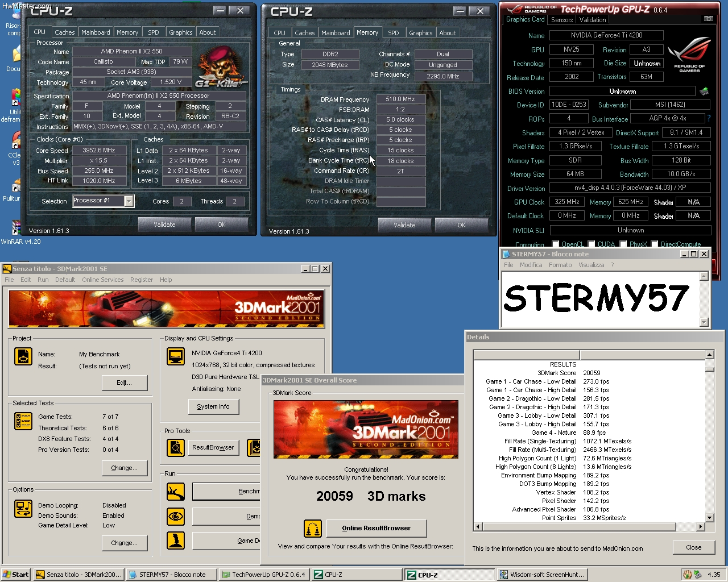Switch to the Validation tab in GPU-Z
728x582 pixels.
(593, 20)
